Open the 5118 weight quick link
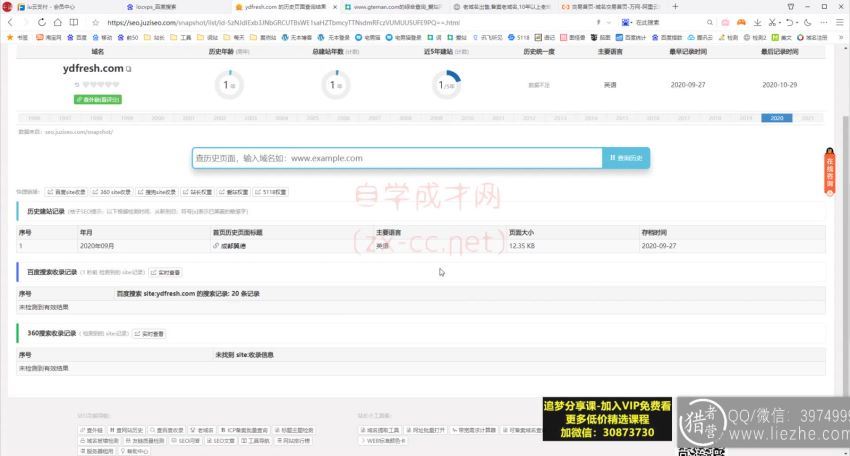The height and width of the screenshot is (456, 850). [271, 192]
